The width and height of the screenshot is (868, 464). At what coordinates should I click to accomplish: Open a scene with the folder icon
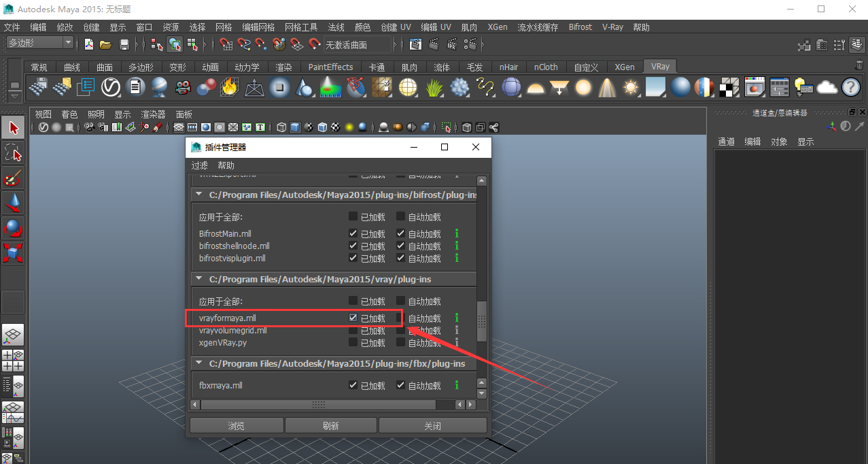(105, 44)
